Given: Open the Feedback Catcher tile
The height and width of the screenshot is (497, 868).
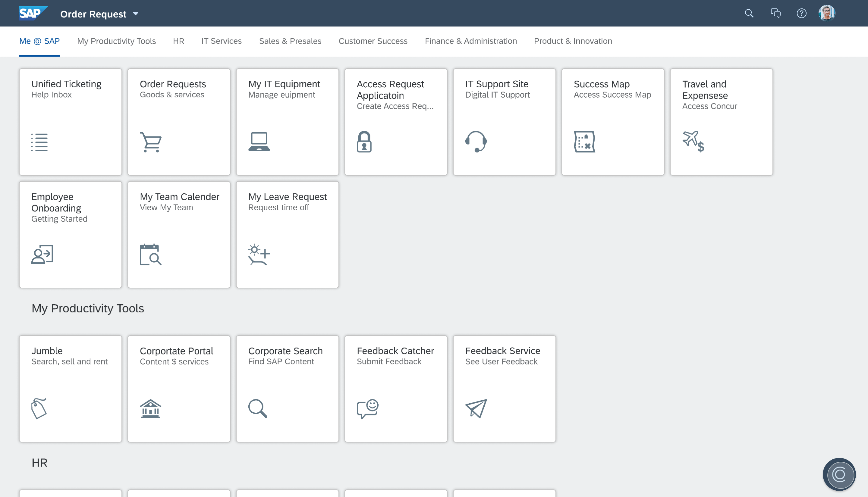Looking at the screenshot, I should pyautogui.click(x=395, y=389).
